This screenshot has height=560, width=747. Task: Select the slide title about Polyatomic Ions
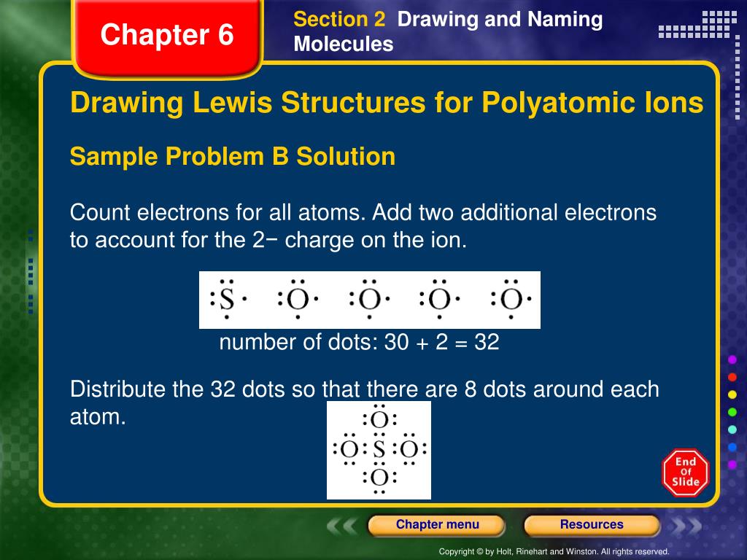click(387, 102)
